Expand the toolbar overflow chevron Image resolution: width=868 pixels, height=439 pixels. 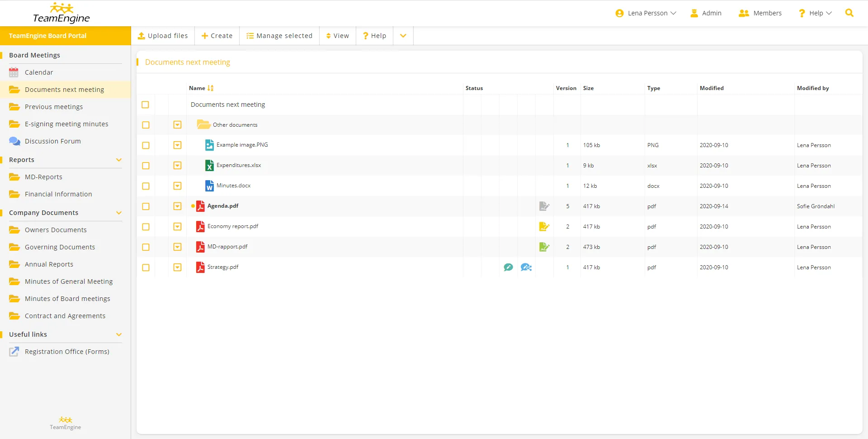tap(403, 36)
